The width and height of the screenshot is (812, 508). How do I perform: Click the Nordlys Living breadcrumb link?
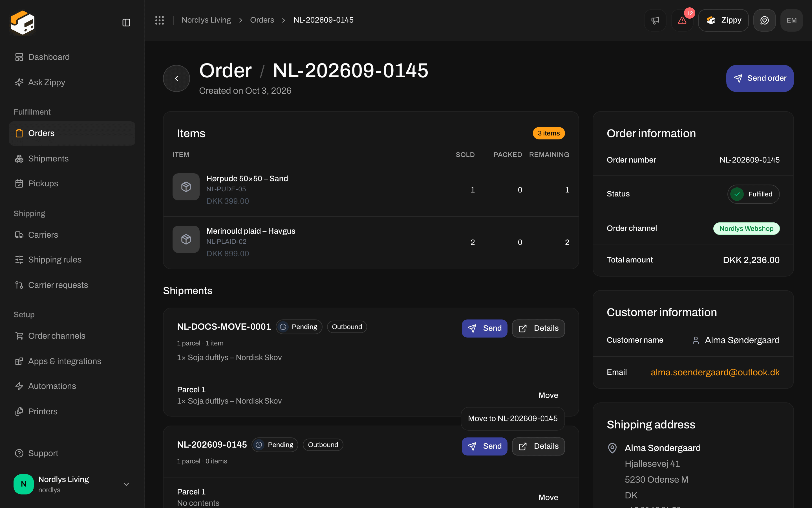pos(206,20)
